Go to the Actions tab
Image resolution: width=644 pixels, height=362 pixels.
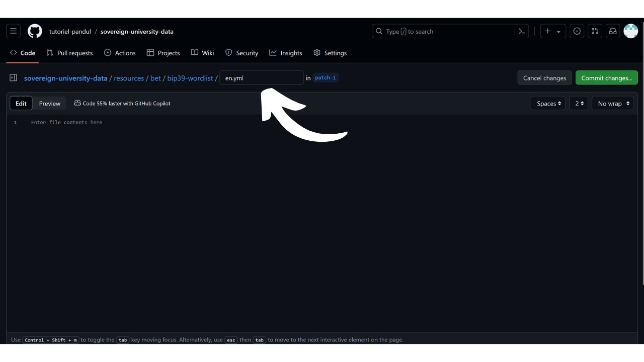click(120, 53)
